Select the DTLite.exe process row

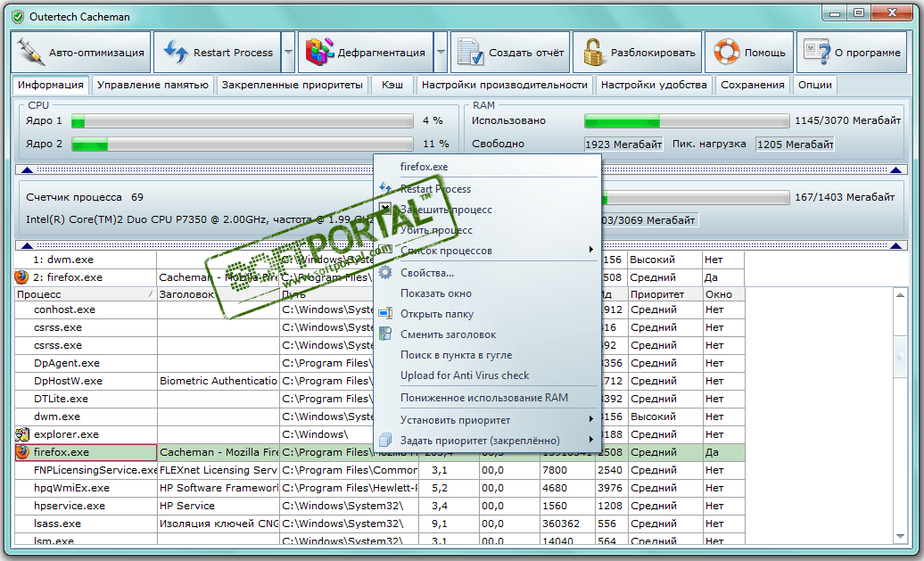(x=380, y=399)
